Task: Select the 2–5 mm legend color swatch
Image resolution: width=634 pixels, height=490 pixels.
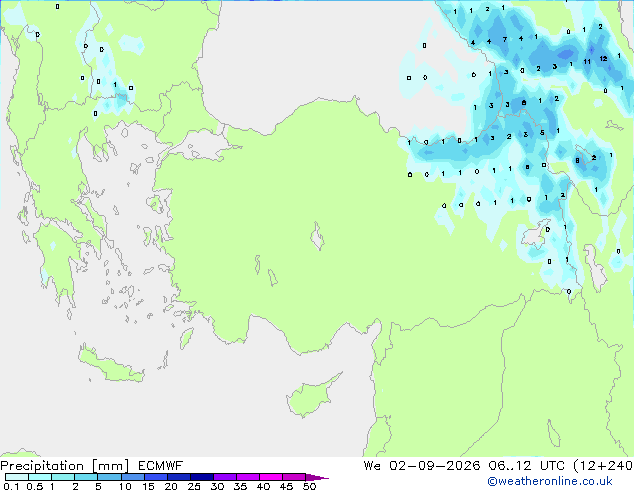Action: (86, 477)
